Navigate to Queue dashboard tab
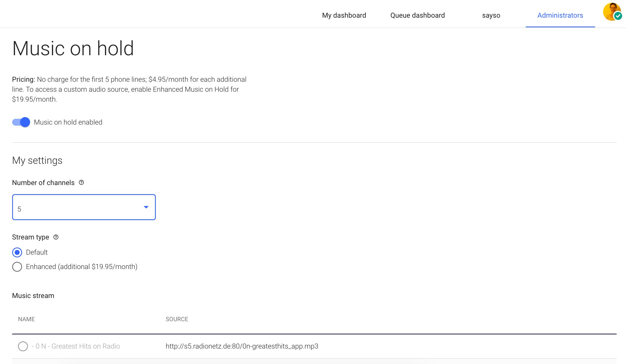 click(417, 15)
